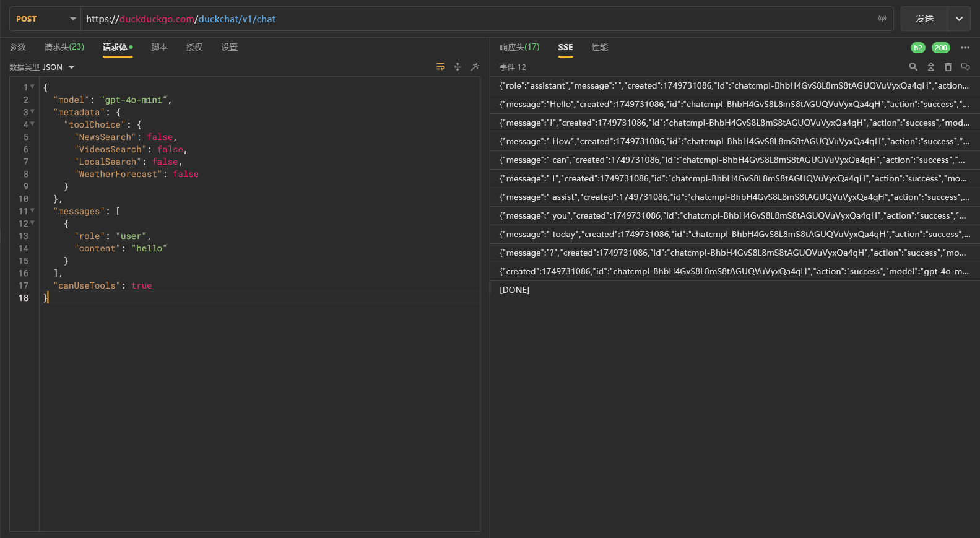Open the 授权 tab
The height and width of the screenshot is (538, 980).
point(194,47)
